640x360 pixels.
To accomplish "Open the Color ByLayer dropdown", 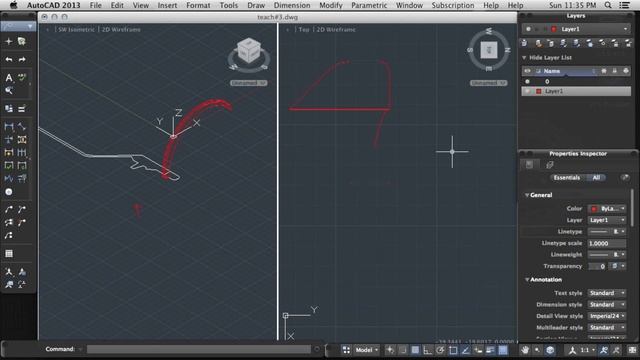I will point(607,209).
